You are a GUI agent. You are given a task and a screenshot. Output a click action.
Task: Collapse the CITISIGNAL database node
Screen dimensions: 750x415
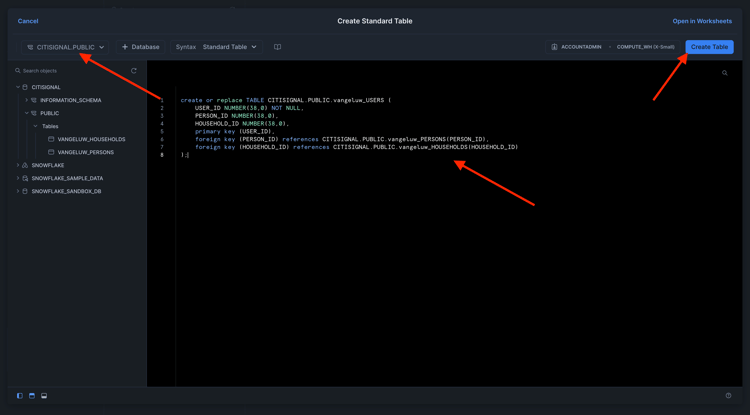(18, 87)
